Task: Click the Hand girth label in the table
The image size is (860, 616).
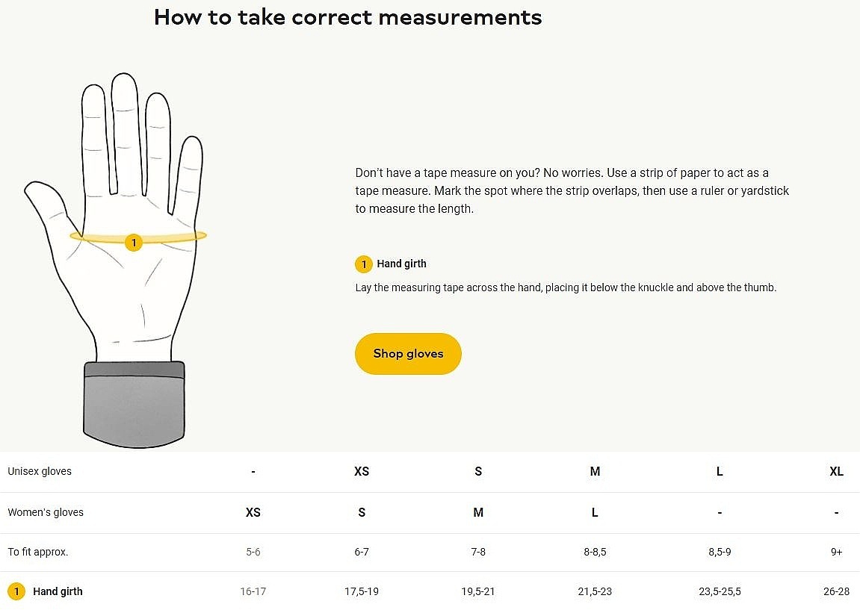Action: click(58, 592)
